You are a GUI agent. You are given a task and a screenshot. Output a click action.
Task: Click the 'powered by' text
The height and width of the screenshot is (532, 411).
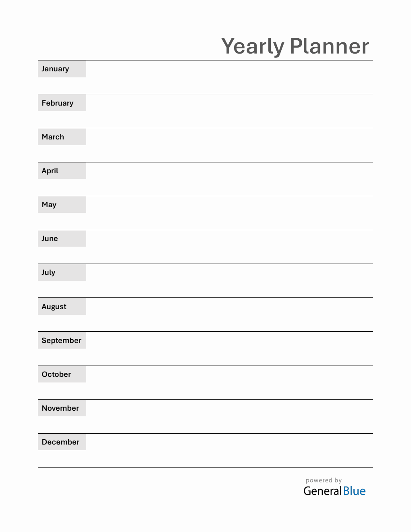coord(324,480)
